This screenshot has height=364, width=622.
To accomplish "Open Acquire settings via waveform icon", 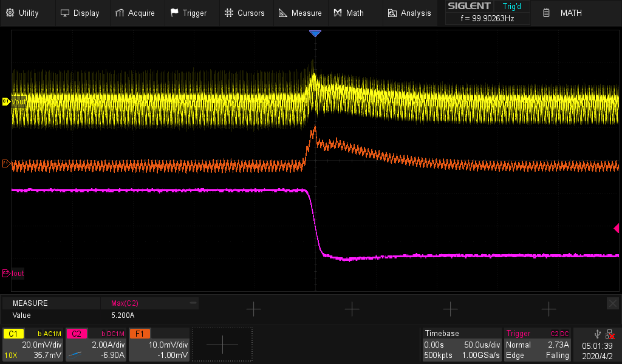I will coord(118,12).
